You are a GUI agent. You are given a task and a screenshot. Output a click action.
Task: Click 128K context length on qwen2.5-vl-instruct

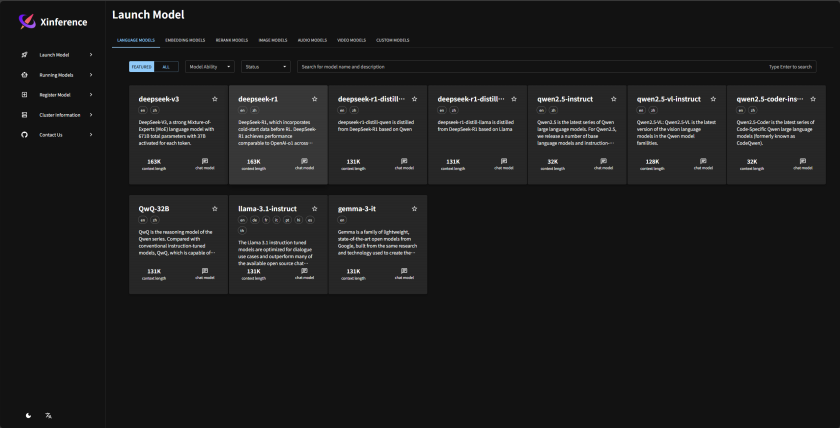652,162
